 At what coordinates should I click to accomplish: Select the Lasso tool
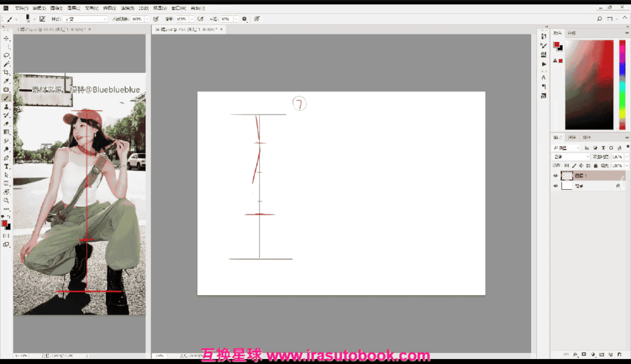point(6,55)
